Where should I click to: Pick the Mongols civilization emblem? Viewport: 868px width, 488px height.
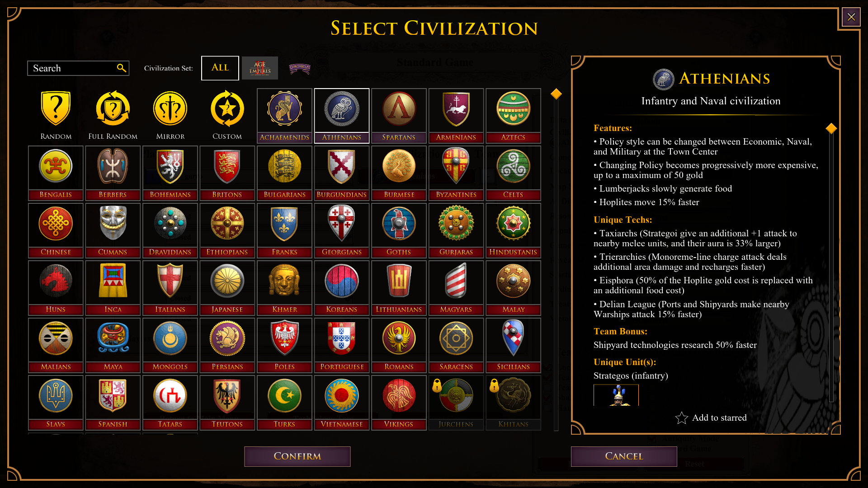pyautogui.click(x=170, y=345)
